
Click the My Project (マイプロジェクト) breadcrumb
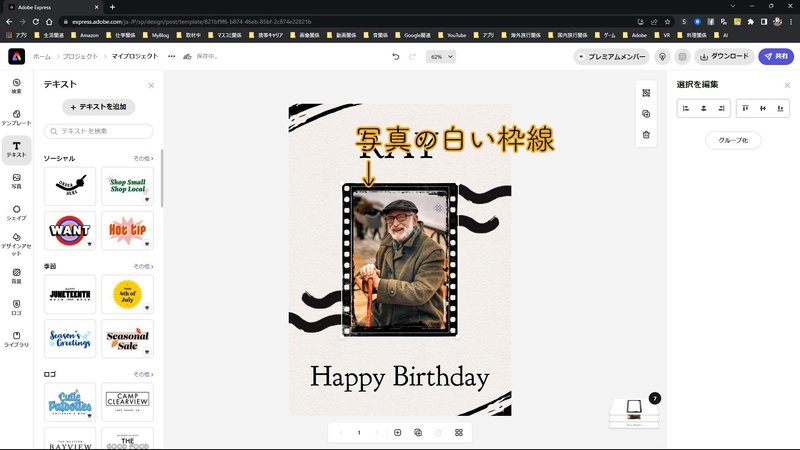coord(135,56)
